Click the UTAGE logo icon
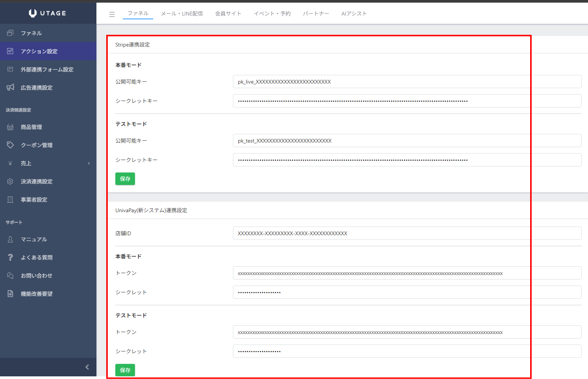The height and width of the screenshot is (379, 588). pos(33,13)
